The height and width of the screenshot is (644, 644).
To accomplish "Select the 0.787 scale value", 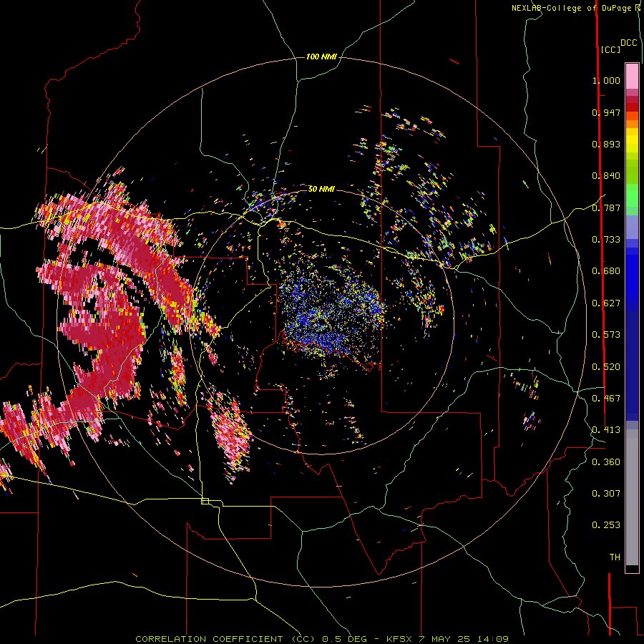I will pyautogui.click(x=606, y=208).
